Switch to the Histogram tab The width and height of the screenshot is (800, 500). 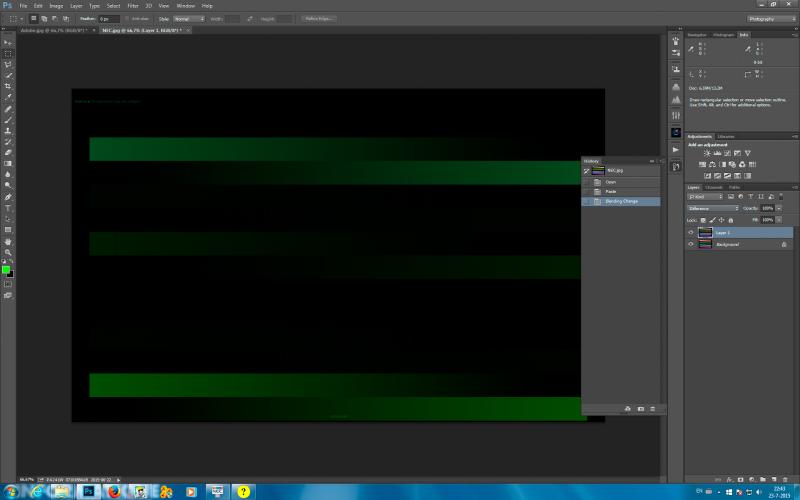pyautogui.click(x=723, y=35)
